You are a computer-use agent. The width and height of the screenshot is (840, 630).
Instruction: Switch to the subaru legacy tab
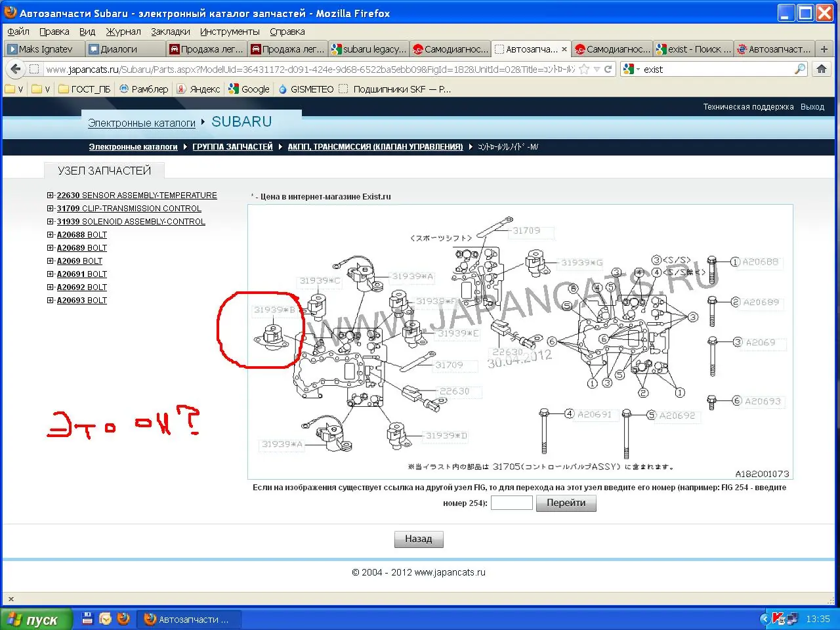tap(368, 49)
